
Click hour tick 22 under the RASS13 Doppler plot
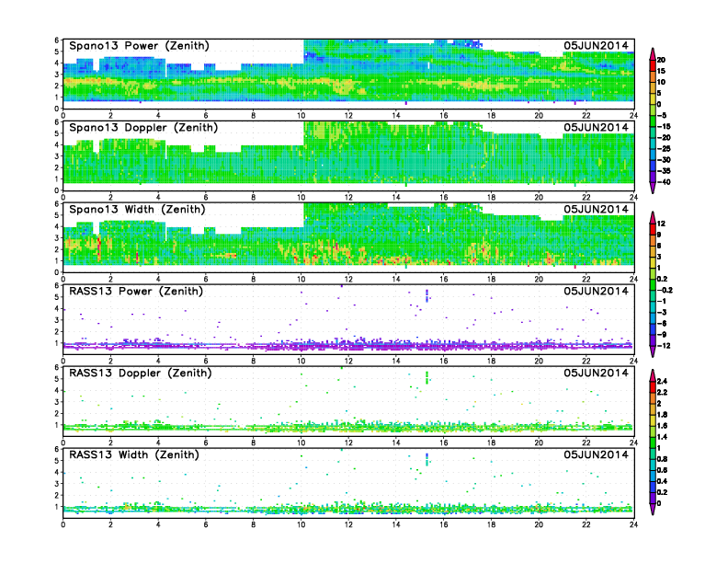[586, 442]
